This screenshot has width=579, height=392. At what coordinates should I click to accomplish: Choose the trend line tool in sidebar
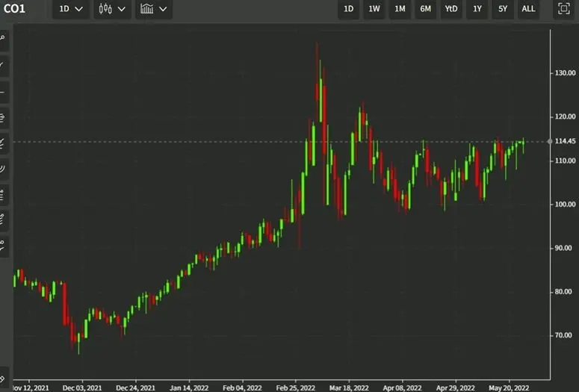(3, 66)
